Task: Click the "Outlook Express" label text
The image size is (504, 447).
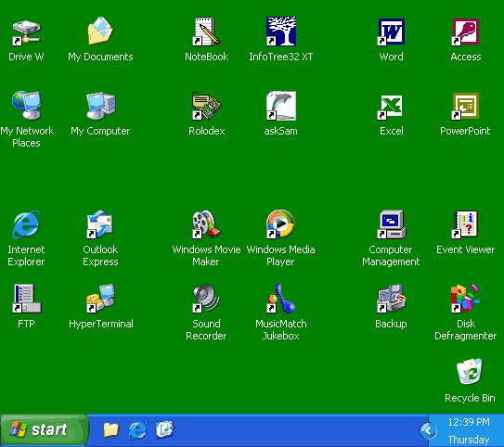Action: click(x=100, y=256)
